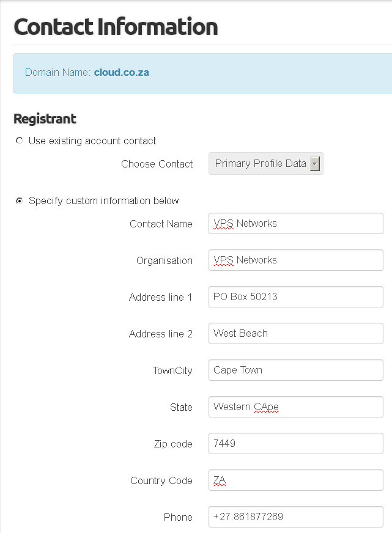Click the Choose Contact label

(x=157, y=164)
